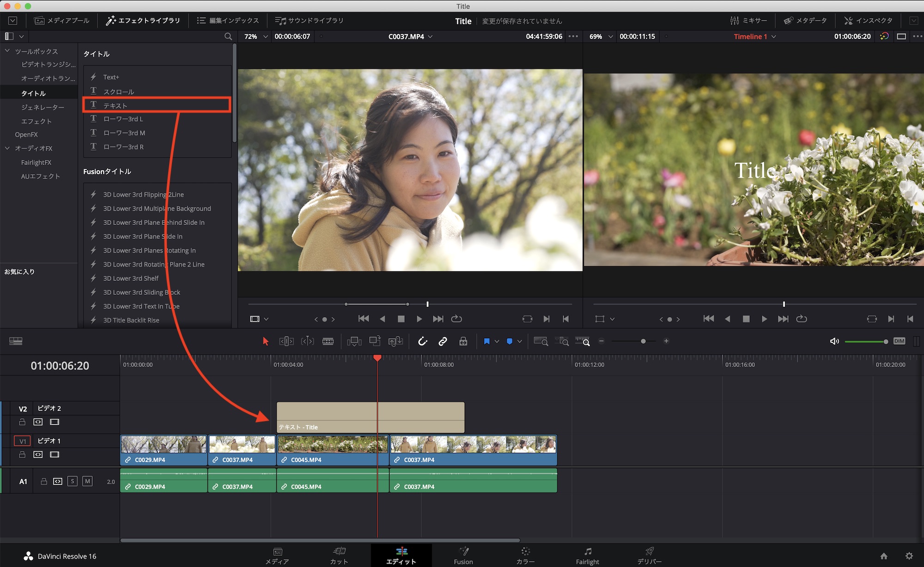This screenshot has height=567, width=924.
Task: Select the blade edit mode tool
Action: point(328,341)
